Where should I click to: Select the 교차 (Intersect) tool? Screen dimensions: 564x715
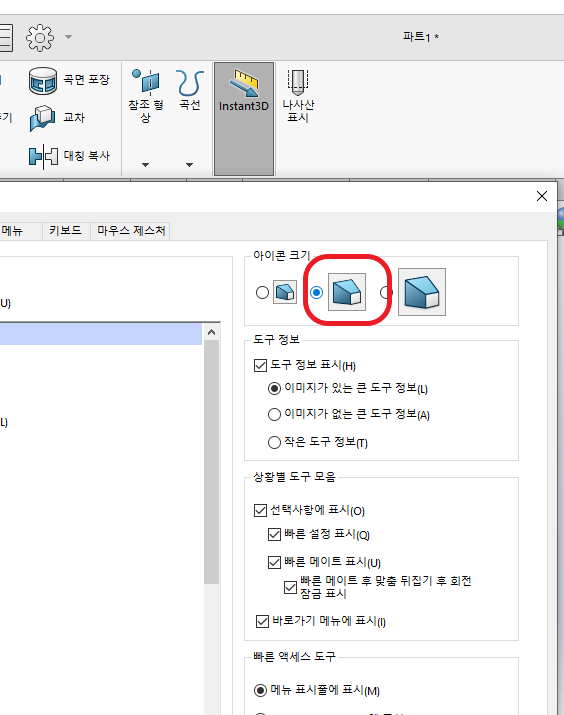point(57,118)
